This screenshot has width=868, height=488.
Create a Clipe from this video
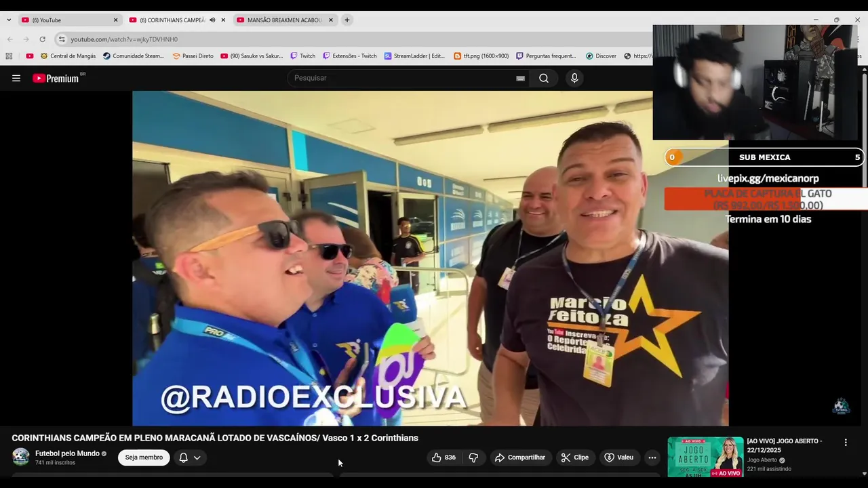(x=575, y=457)
